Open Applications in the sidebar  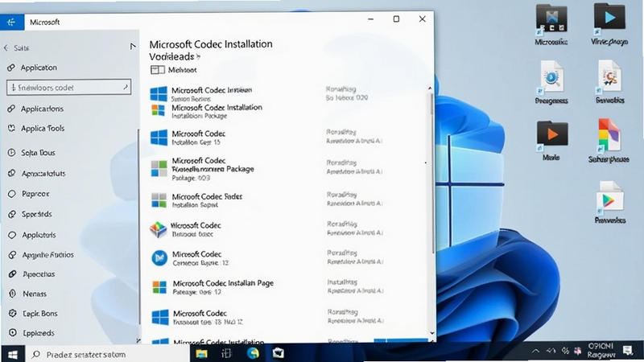click(x=42, y=109)
